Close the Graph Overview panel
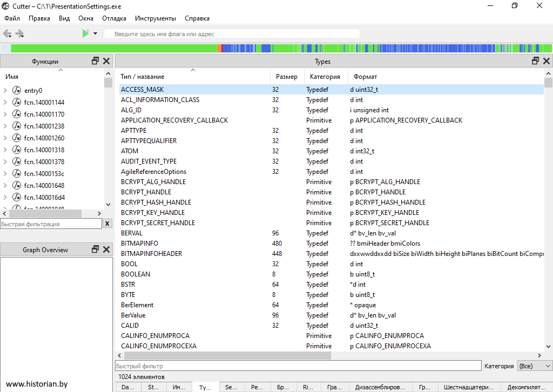 [x=106, y=249]
